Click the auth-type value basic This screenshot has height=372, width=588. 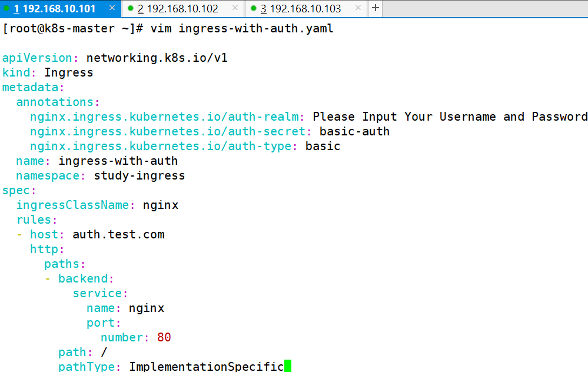[x=323, y=146]
